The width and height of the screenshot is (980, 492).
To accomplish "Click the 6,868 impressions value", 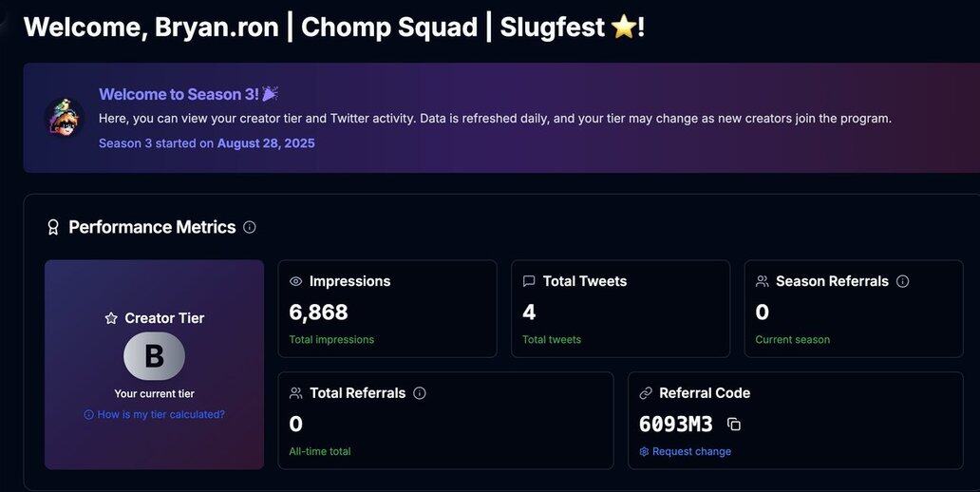I will click(x=318, y=312).
